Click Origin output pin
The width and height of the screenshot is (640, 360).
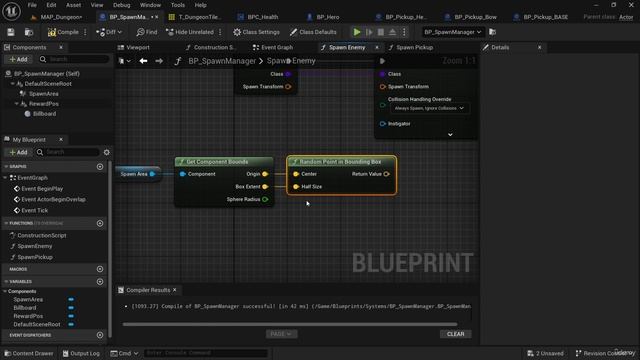pos(265,174)
